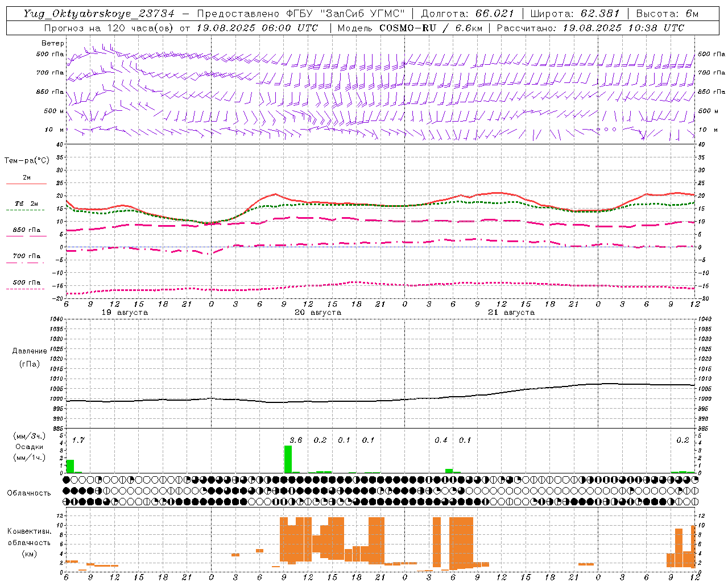
Task: Click the 0.4 precipitation value
Action: click(x=441, y=440)
